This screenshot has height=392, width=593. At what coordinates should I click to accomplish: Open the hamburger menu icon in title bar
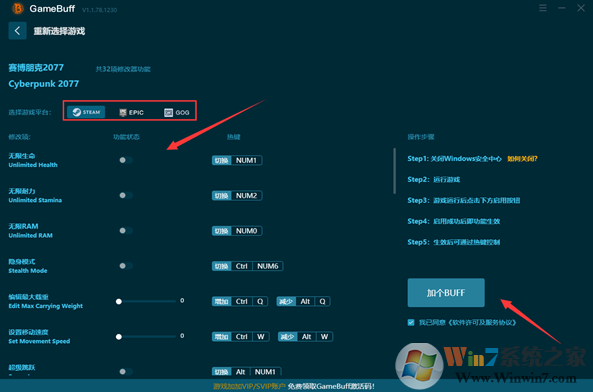[x=543, y=8]
